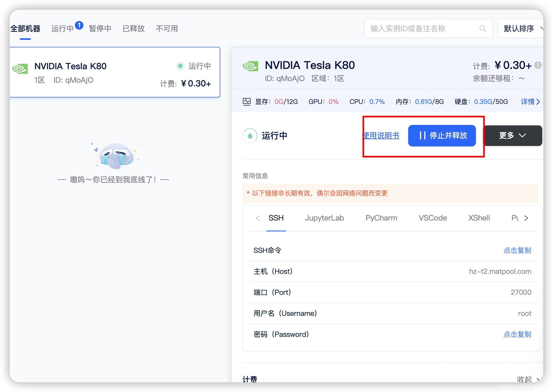Click the running count badge 1
The width and height of the screenshot is (553, 392).
[x=79, y=25]
